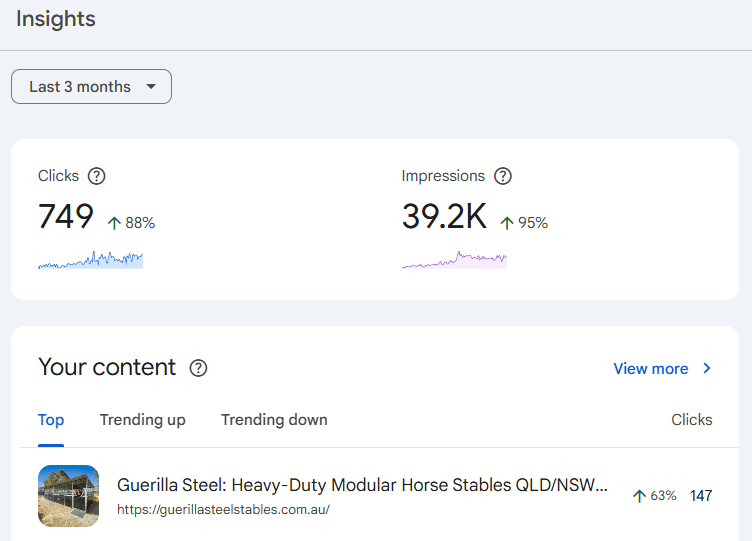Click the guerillasteelstables.com.au URL

coord(223,509)
